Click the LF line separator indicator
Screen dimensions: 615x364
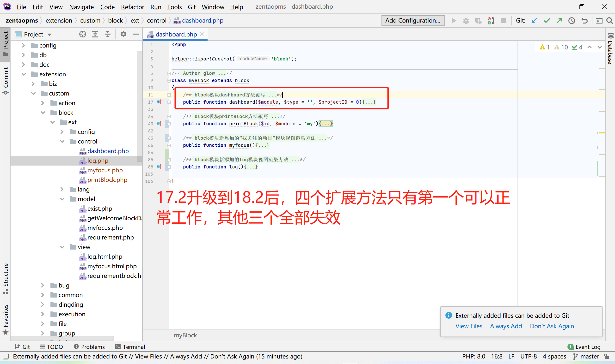pyautogui.click(x=511, y=356)
